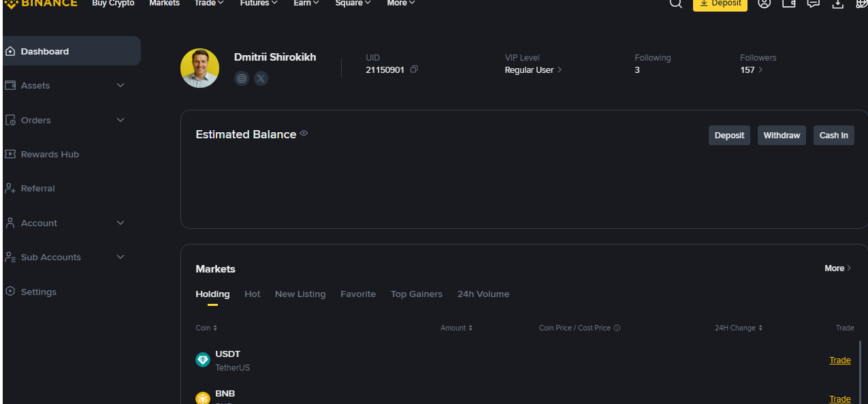
Task: Open the Futures dropdown menu
Action: (x=258, y=4)
